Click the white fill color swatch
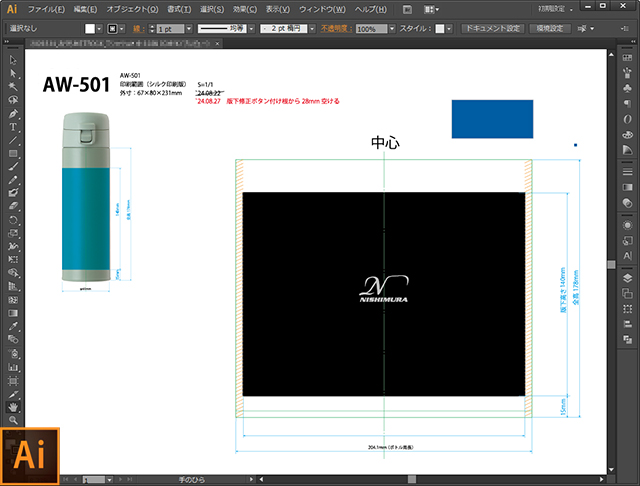This screenshot has height=486, width=640. pos(90,29)
